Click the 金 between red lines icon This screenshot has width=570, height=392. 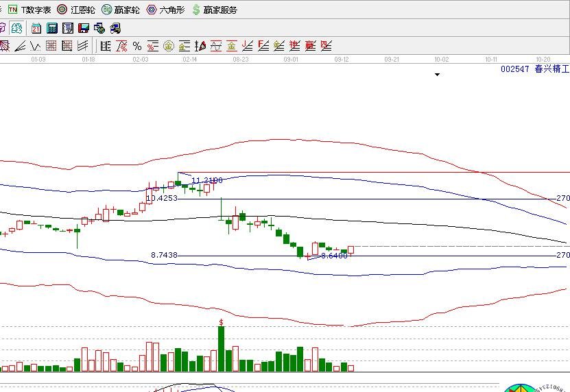click(232, 46)
